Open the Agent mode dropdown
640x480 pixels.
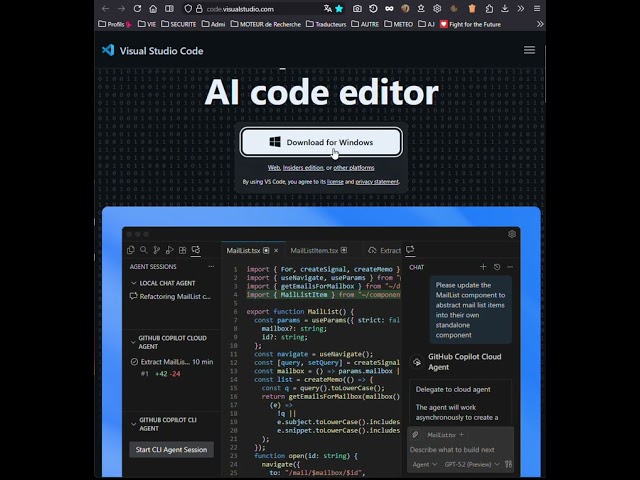pyautogui.click(x=424, y=464)
